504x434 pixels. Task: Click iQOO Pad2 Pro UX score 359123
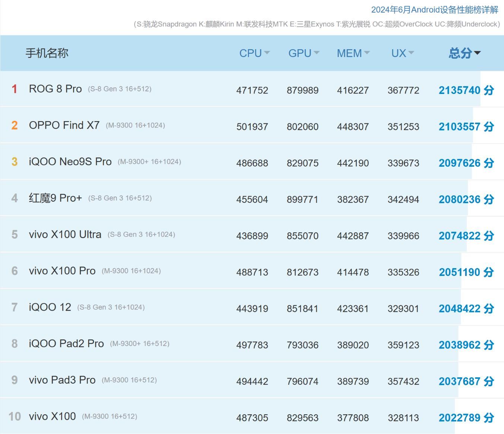coord(403,345)
